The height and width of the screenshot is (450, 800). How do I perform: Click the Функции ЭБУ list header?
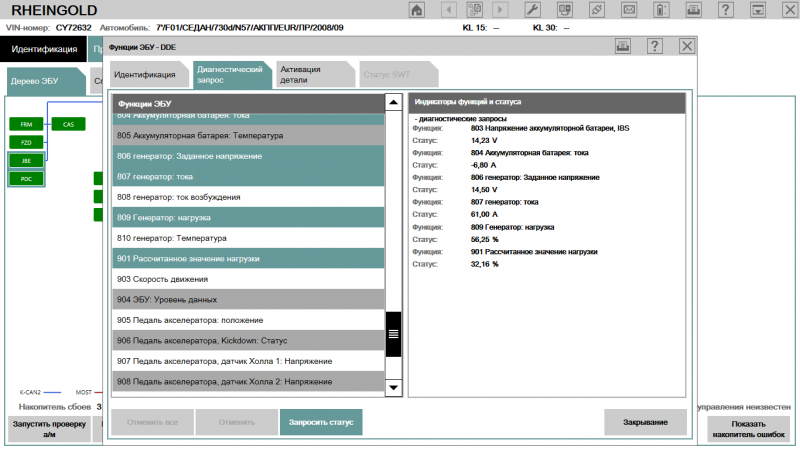pos(248,104)
